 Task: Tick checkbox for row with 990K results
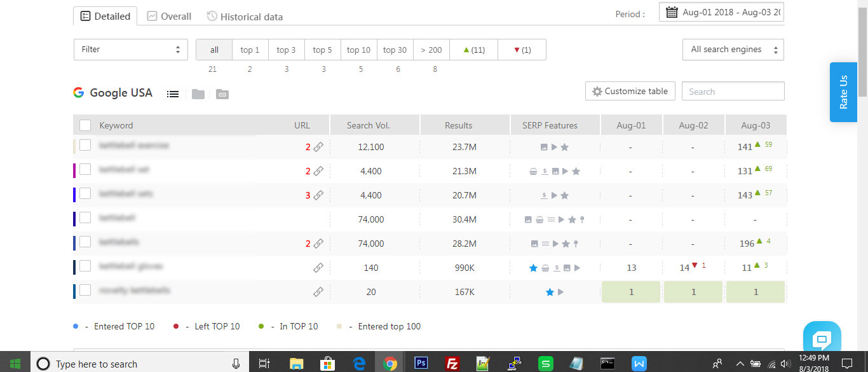(x=85, y=266)
